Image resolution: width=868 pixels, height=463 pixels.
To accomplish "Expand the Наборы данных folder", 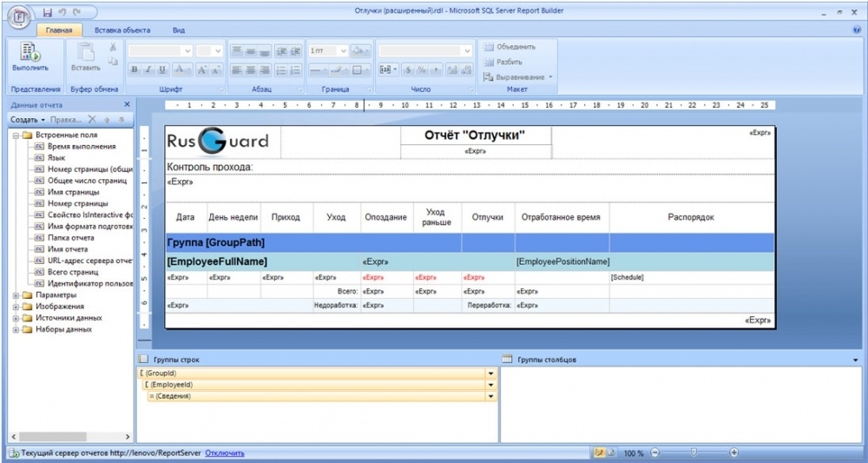I will click(x=16, y=329).
